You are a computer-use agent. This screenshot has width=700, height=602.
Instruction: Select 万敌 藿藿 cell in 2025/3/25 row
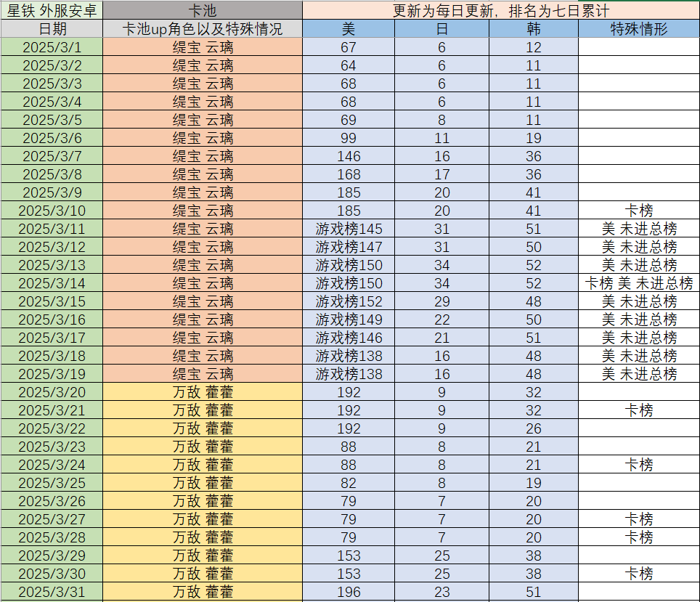203,483
